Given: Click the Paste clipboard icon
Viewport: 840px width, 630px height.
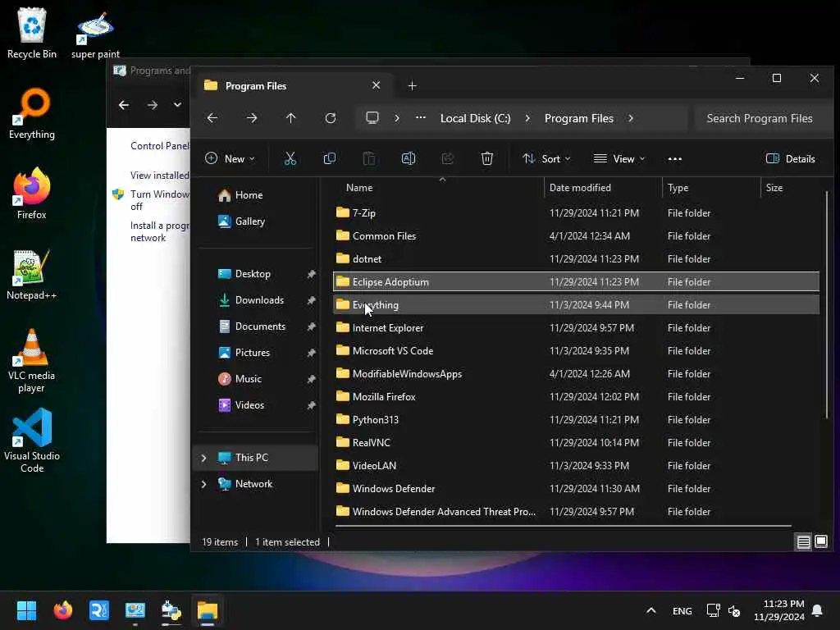Looking at the screenshot, I should point(368,158).
